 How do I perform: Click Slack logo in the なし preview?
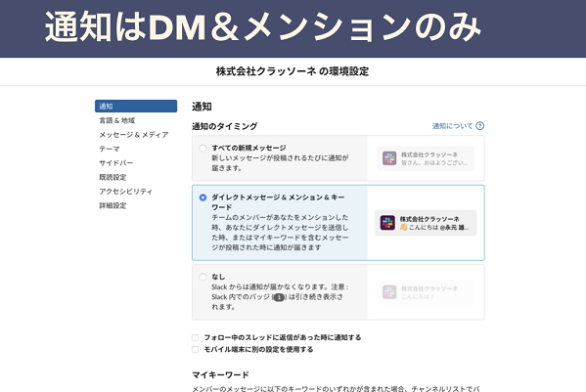click(x=389, y=292)
